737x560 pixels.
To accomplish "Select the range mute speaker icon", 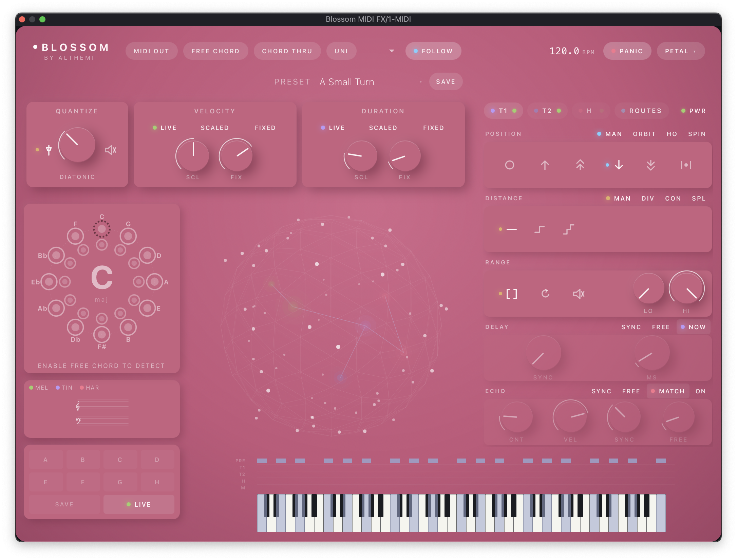I will (x=579, y=294).
